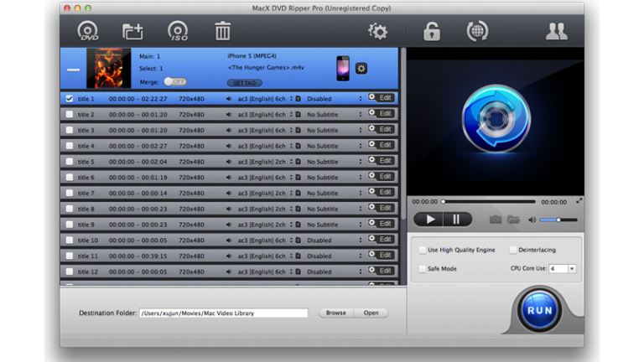
Task: Toggle the Merge switch on
Action: click(x=175, y=81)
